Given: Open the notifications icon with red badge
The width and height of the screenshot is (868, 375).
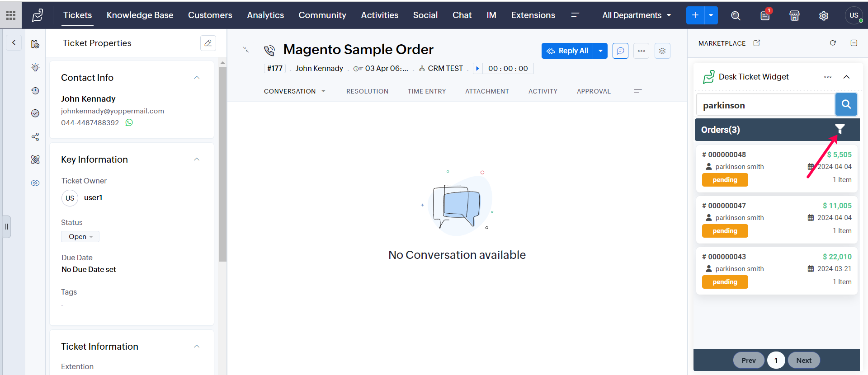Looking at the screenshot, I should tap(765, 16).
